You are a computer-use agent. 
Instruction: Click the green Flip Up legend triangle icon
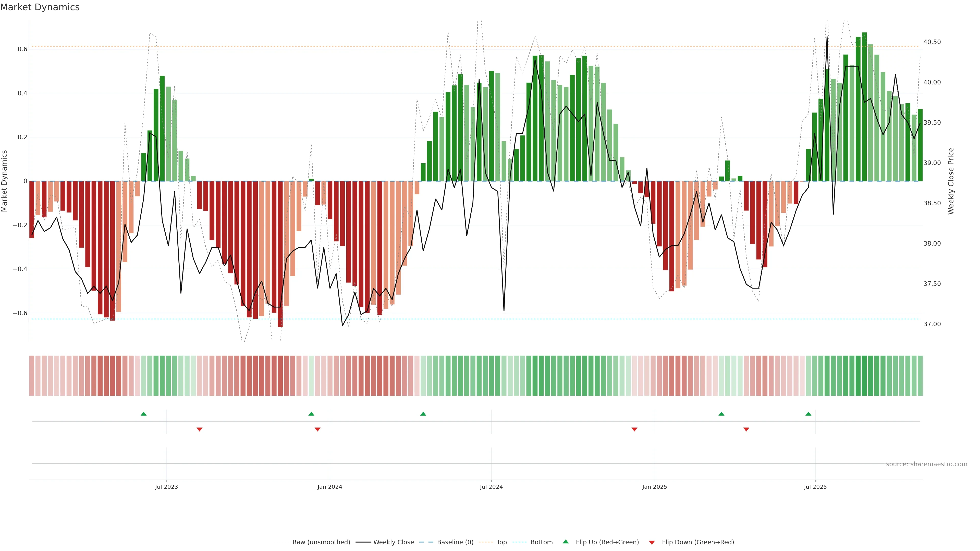click(566, 542)
